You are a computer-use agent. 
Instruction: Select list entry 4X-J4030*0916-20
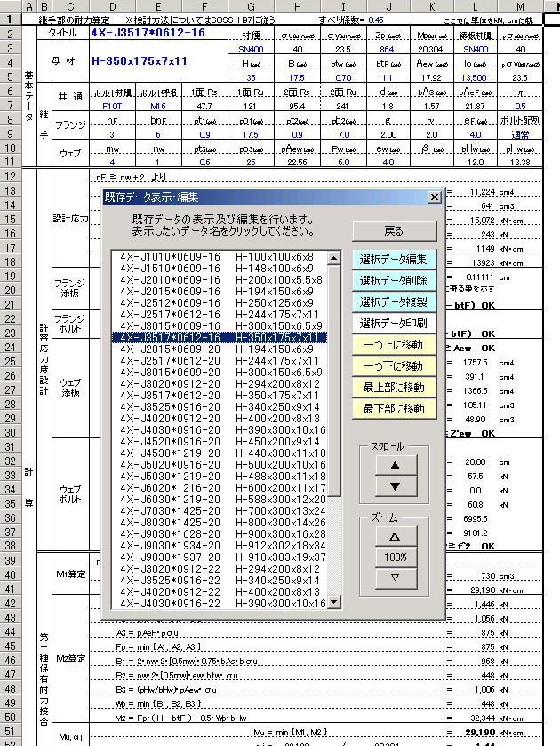click(x=220, y=430)
